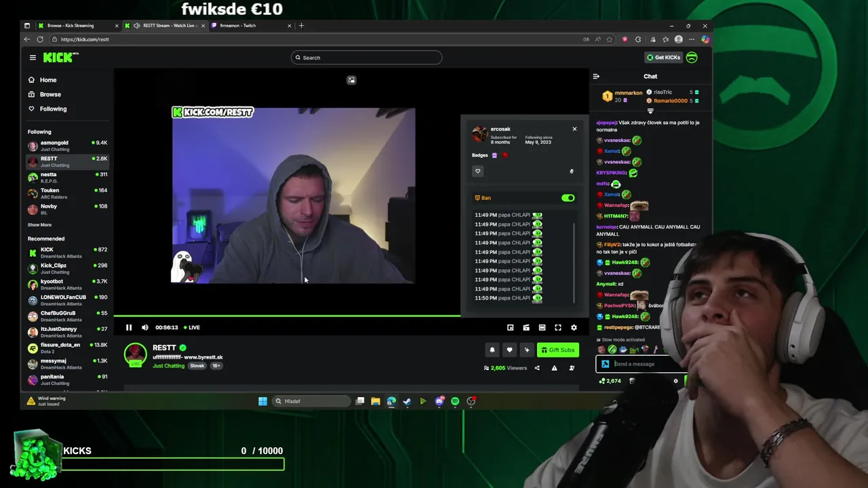
Task: Click the heart icon in ercosak card
Action: point(477,171)
